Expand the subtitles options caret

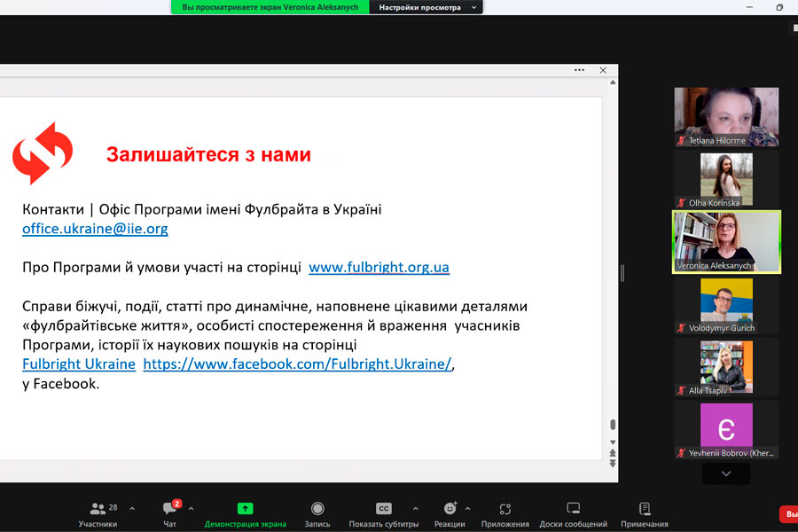415,509
